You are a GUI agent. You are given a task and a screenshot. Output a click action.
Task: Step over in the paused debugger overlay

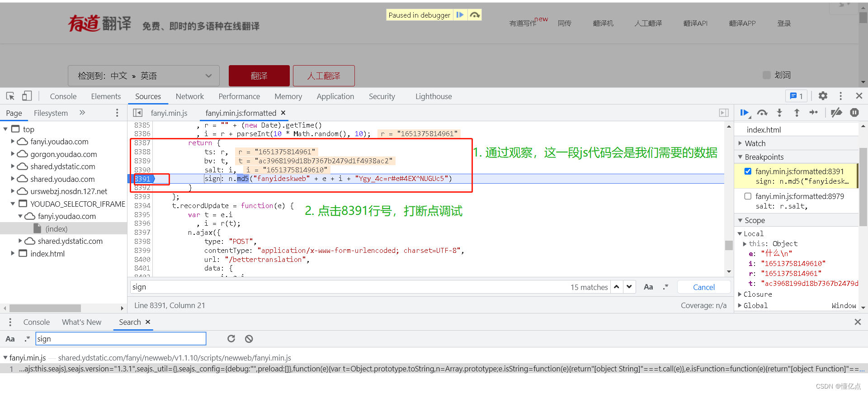[474, 15]
